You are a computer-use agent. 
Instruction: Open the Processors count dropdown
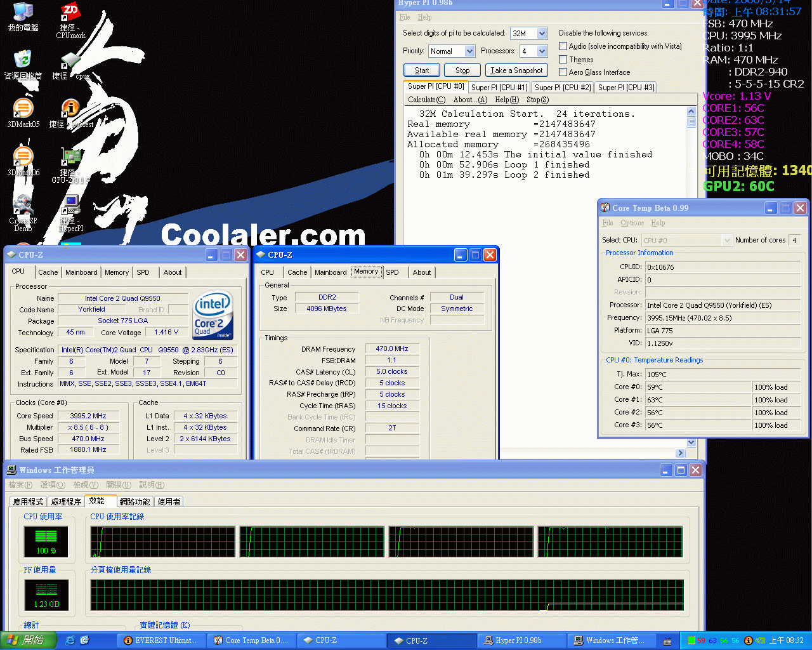(542, 51)
